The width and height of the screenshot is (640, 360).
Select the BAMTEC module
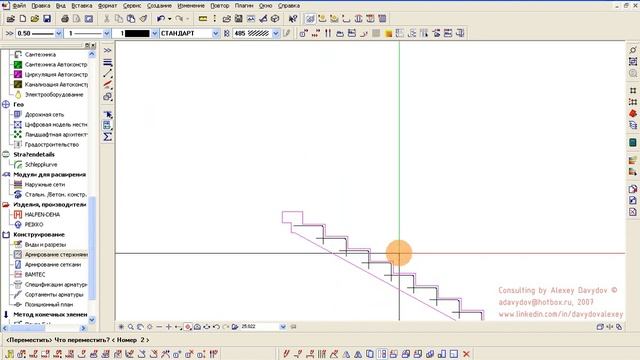click(x=29, y=275)
